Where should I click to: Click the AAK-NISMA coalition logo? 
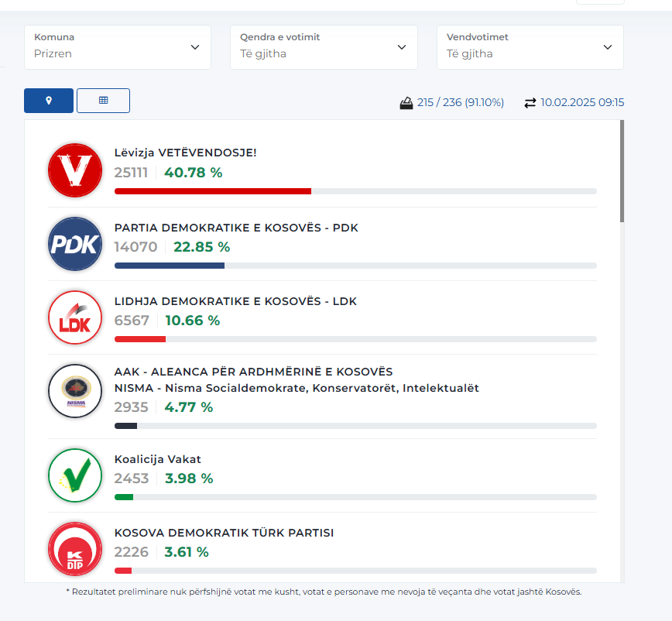(x=75, y=391)
